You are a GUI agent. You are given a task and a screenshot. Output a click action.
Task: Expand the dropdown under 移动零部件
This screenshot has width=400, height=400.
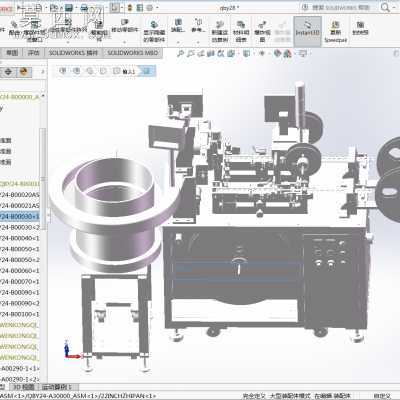[x=125, y=42]
